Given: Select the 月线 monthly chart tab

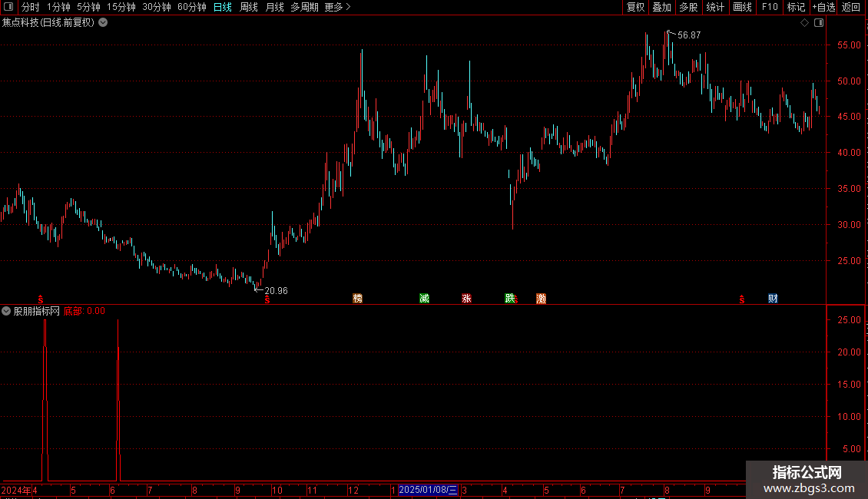Looking at the screenshot, I should coord(274,7).
